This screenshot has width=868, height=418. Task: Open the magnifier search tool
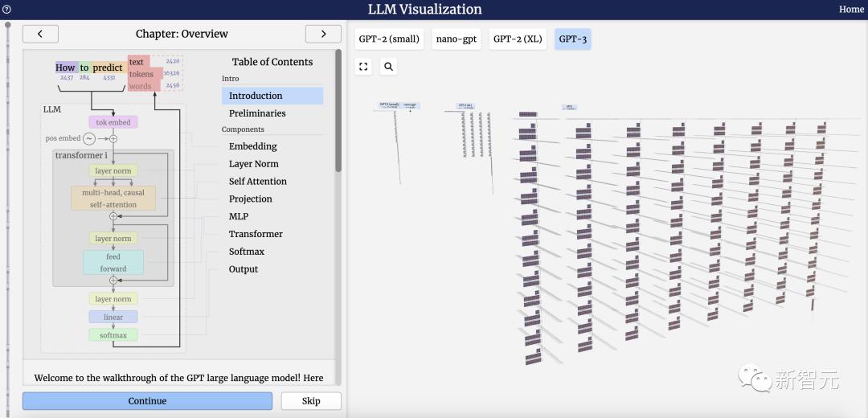point(389,67)
